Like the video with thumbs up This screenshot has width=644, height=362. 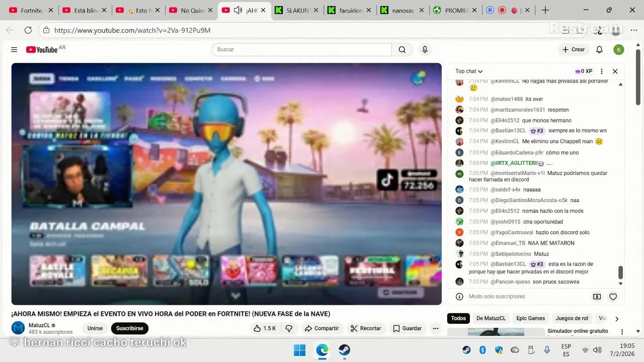265,328
